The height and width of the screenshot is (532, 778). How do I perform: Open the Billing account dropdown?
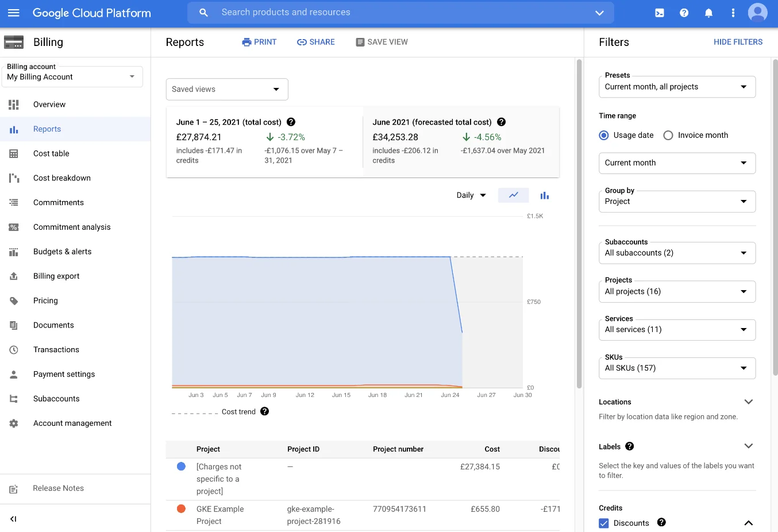click(x=72, y=76)
